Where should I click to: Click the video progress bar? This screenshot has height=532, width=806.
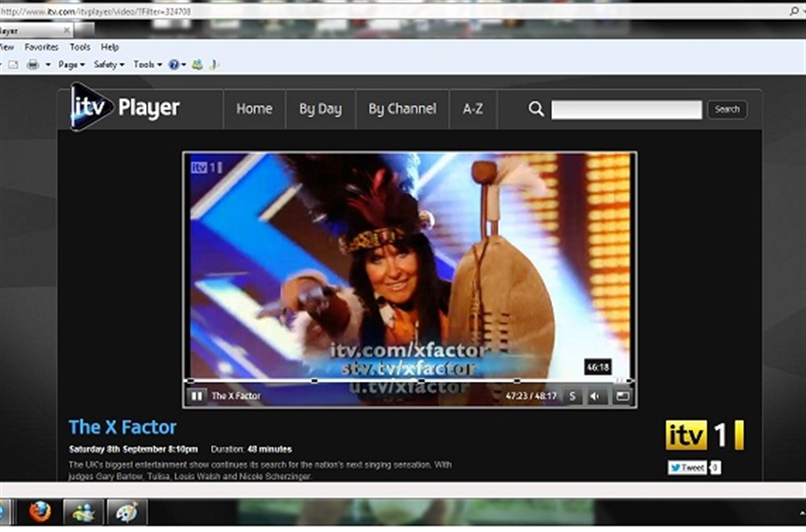(x=410, y=381)
